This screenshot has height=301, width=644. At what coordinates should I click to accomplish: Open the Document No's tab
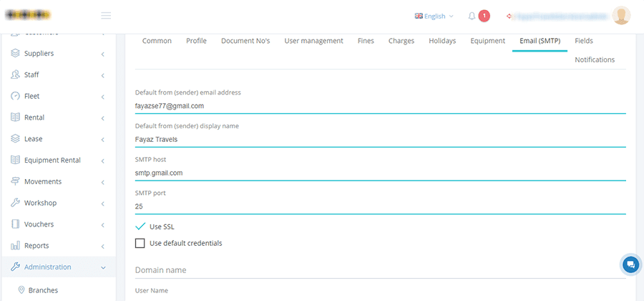click(245, 41)
